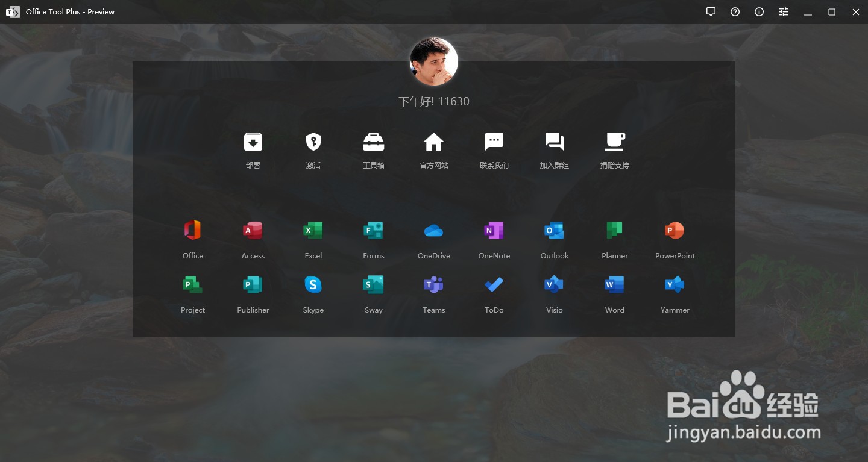Image resolution: width=868 pixels, height=462 pixels.
Task: Launch the Sway app icon
Action: tap(374, 284)
